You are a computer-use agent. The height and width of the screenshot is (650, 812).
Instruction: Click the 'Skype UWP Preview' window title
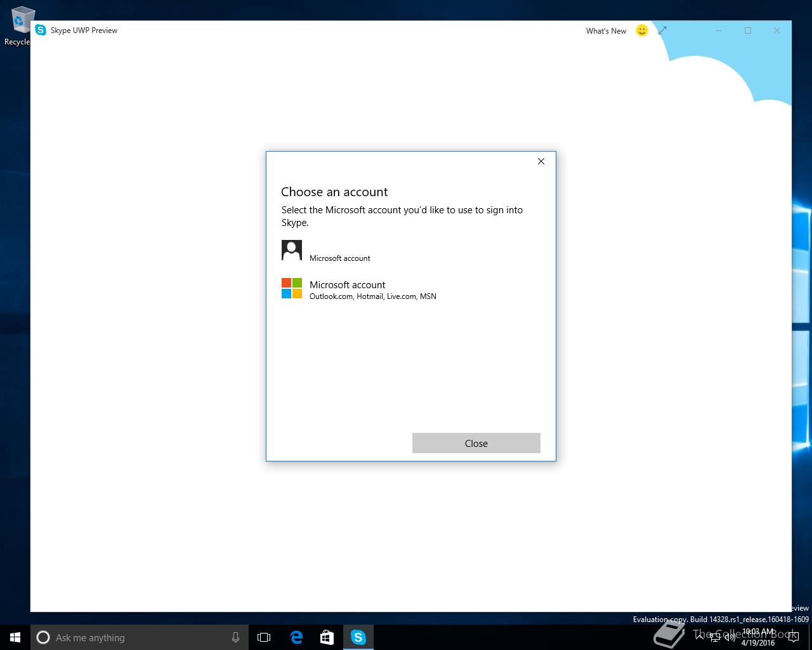(84, 30)
